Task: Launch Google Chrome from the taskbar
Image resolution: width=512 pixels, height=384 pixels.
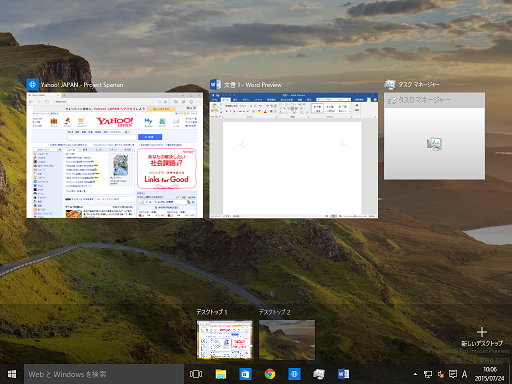Action: pos(270,374)
